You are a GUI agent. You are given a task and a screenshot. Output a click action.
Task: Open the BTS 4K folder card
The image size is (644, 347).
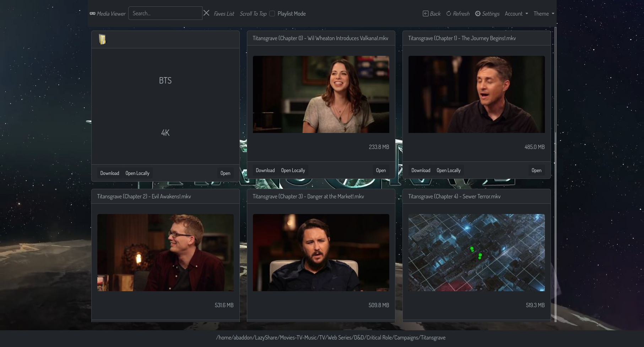pyautogui.click(x=225, y=173)
